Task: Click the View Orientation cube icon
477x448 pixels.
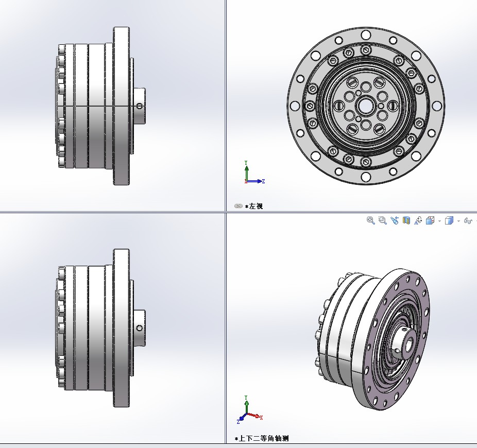Action: pos(430,220)
